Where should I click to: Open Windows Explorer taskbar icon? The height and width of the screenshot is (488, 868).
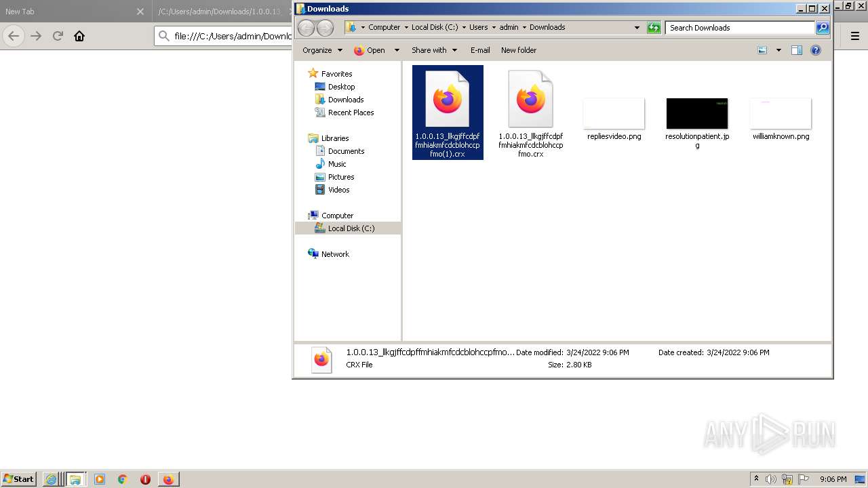[75, 479]
